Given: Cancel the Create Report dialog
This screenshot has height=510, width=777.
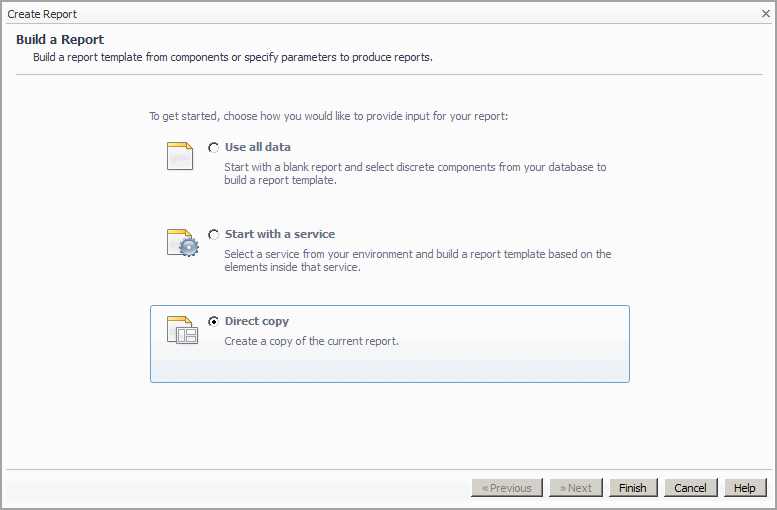Looking at the screenshot, I should [x=690, y=488].
